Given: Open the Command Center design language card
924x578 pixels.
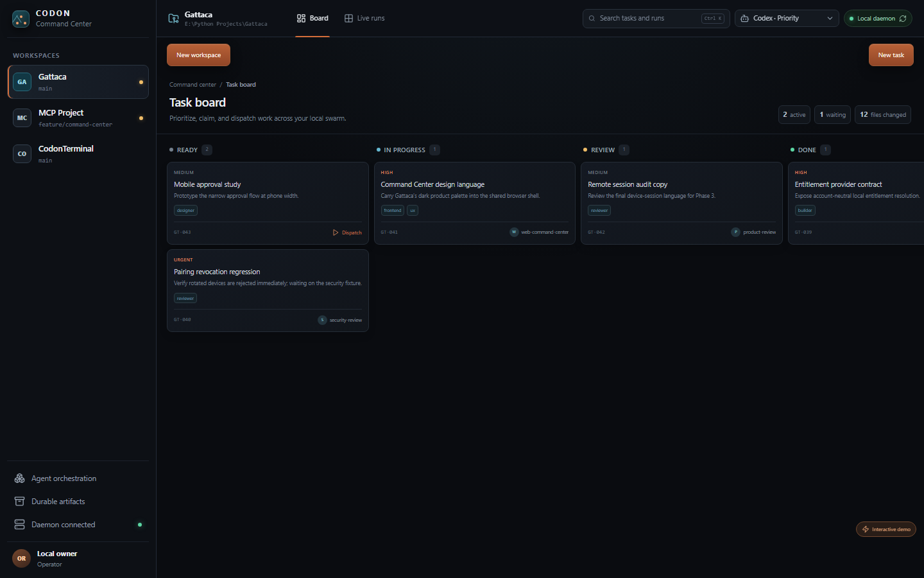Looking at the screenshot, I should tap(475, 203).
